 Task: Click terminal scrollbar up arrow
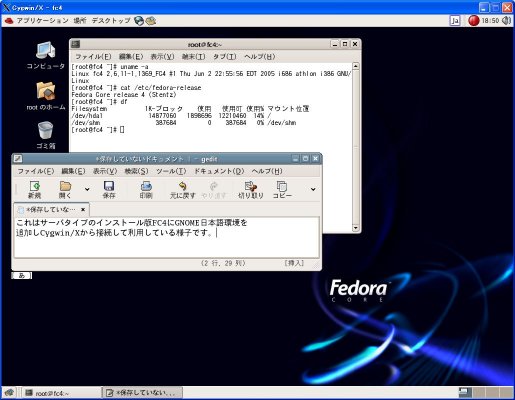coord(356,66)
